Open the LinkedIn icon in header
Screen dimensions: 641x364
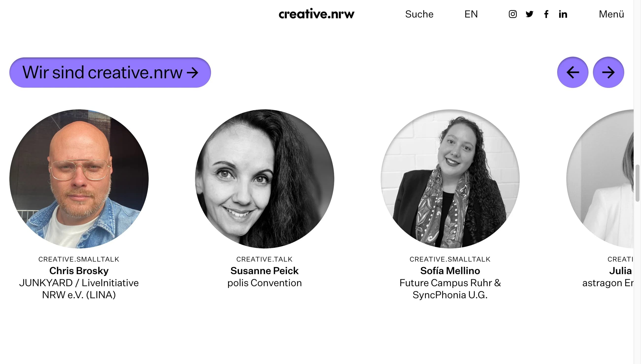coord(563,14)
